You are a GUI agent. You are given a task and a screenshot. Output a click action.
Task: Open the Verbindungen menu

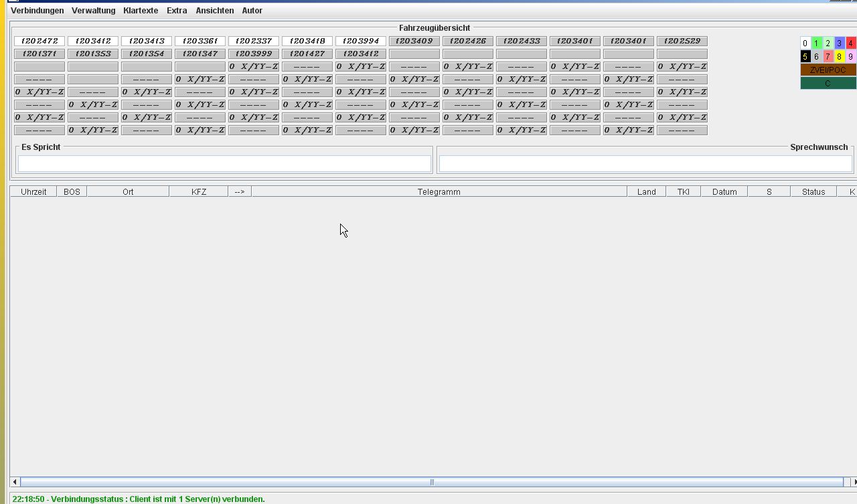click(x=37, y=11)
